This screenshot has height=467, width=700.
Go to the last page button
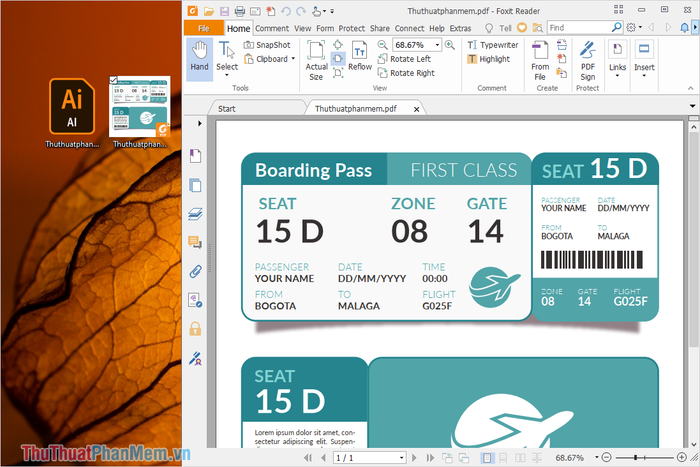(x=430, y=458)
